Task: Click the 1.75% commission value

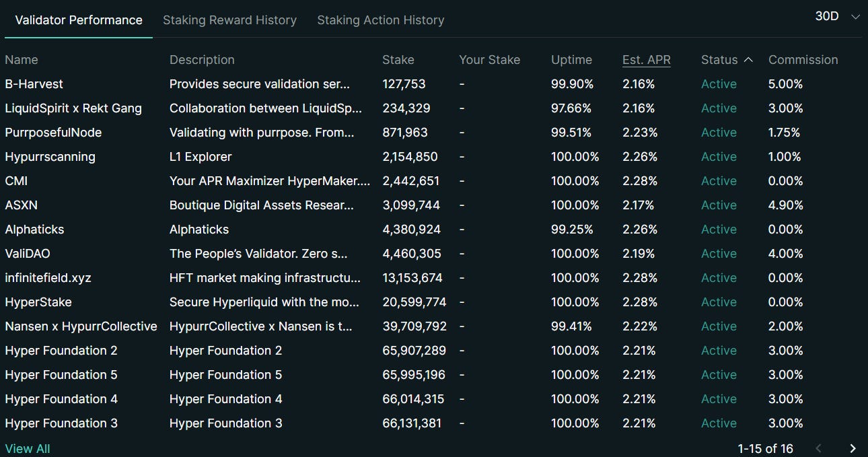Action: click(x=784, y=133)
